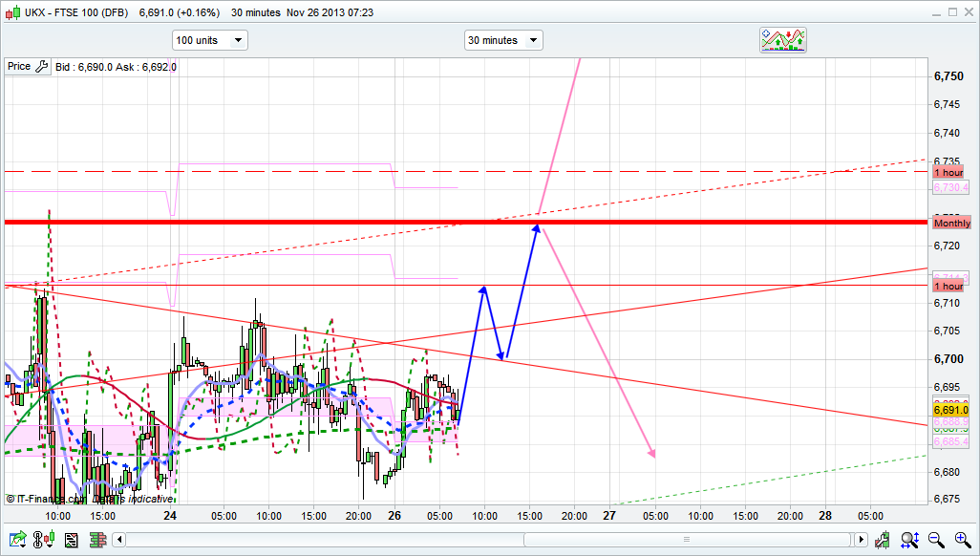Viewport: 980px width, 556px height.
Task: Click the horizontal time scrollbar handle
Action: click(x=684, y=541)
